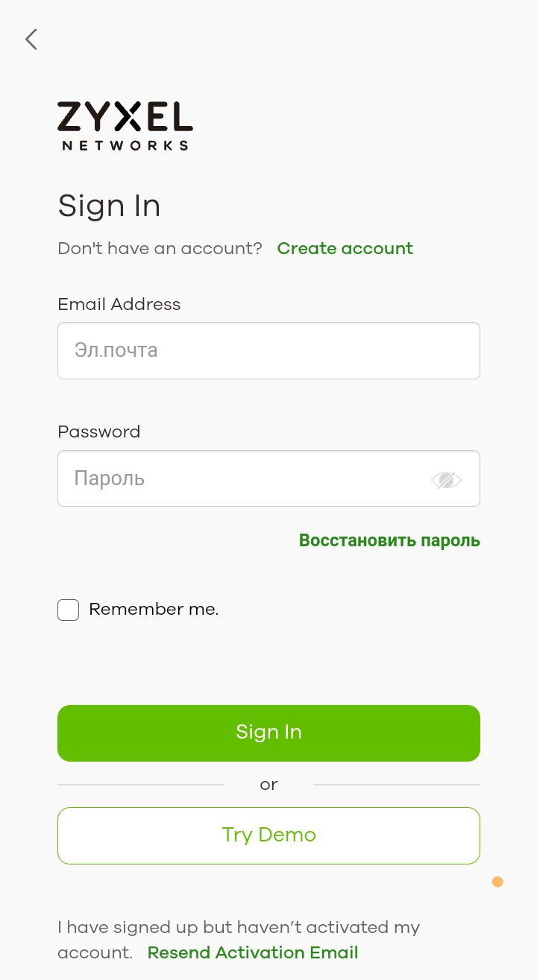Enable the Remember me checkbox
The width and height of the screenshot is (537, 980).
(x=69, y=610)
